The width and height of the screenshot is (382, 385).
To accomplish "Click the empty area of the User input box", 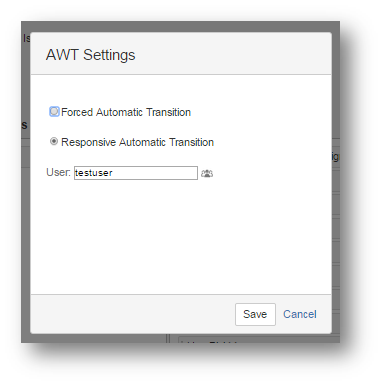I will click(155, 173).
